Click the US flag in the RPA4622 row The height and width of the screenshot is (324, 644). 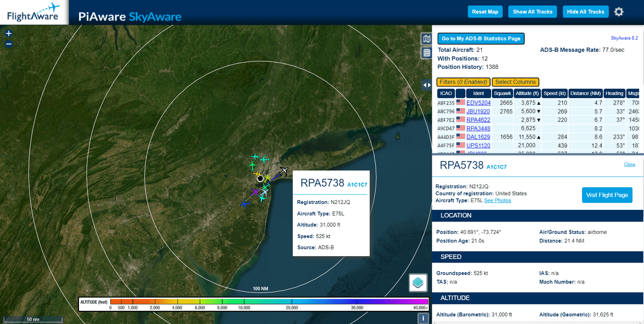coord(460,120)
